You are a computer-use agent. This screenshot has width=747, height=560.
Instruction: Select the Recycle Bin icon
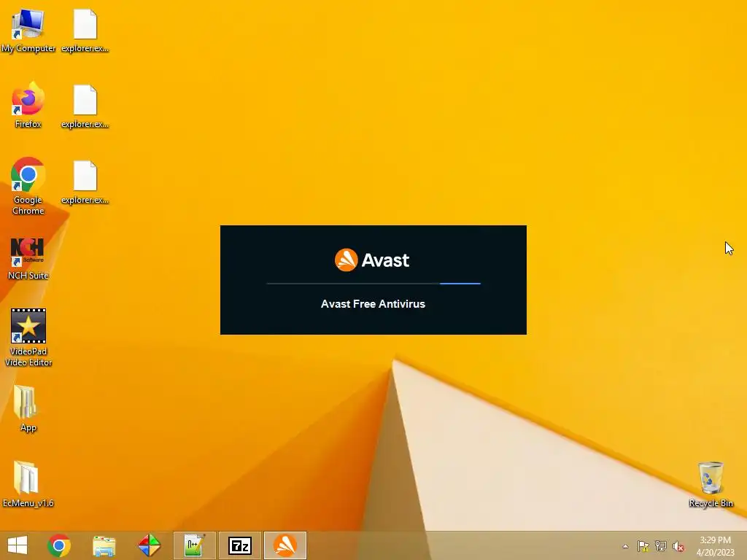coord(711,484)
